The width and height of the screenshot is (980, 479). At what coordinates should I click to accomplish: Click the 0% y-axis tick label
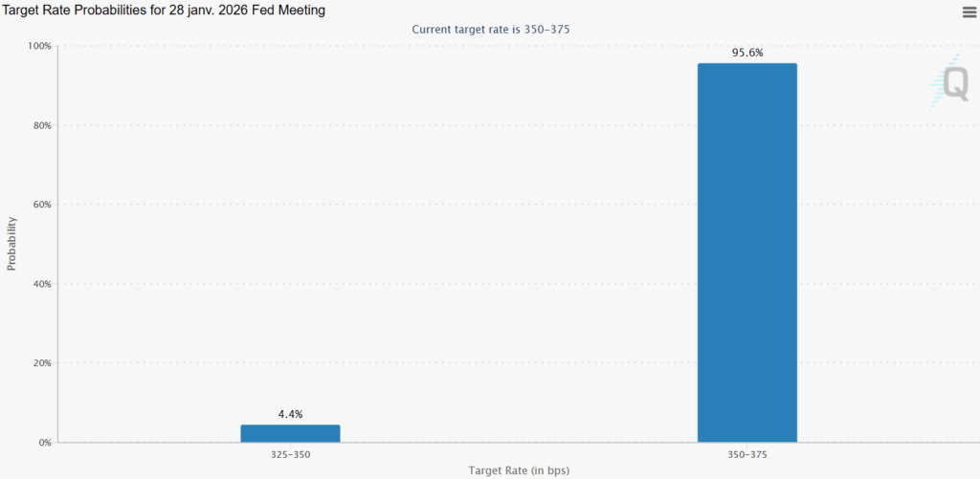coord(45,443)
